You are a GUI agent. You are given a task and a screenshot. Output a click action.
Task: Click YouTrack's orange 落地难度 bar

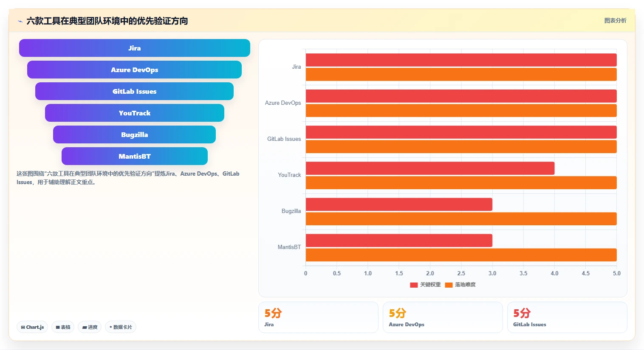(x=461, y=182)
